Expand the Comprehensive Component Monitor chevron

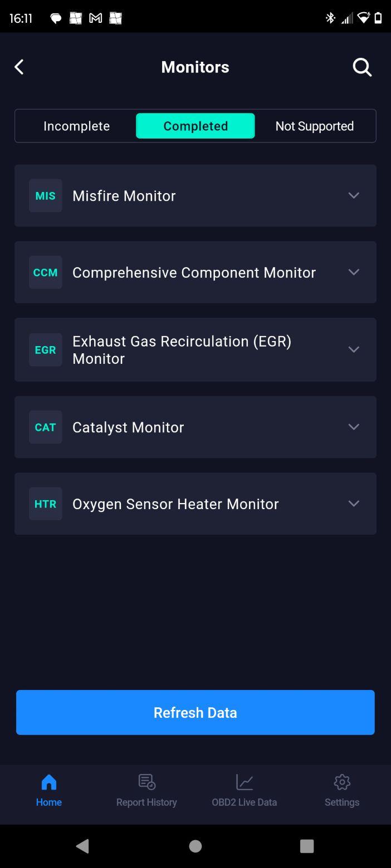point(354,272)
